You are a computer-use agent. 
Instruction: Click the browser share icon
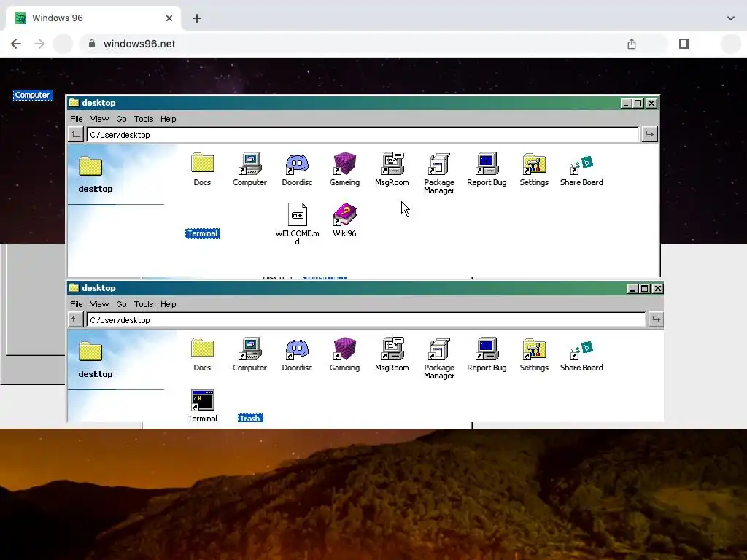point(632,44)
